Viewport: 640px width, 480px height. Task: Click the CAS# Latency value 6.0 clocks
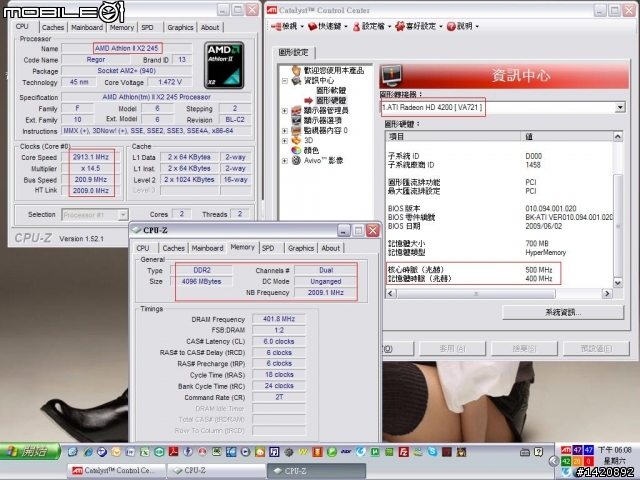tap(279, 341)
